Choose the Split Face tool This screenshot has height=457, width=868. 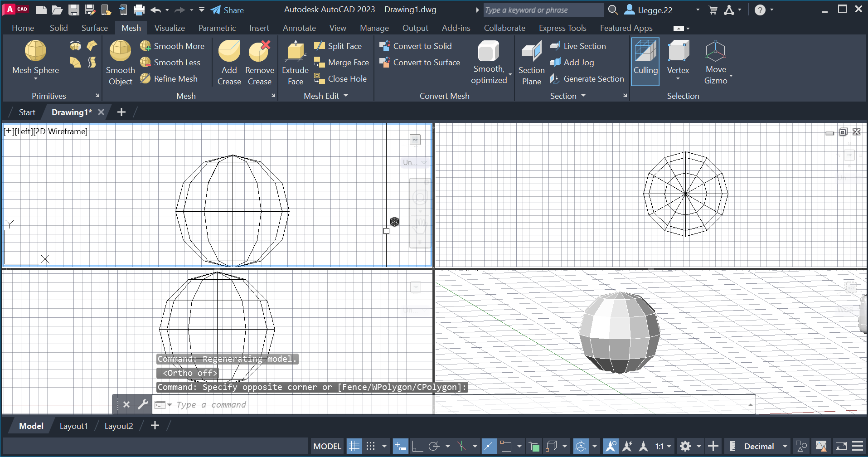click(338, 46)
